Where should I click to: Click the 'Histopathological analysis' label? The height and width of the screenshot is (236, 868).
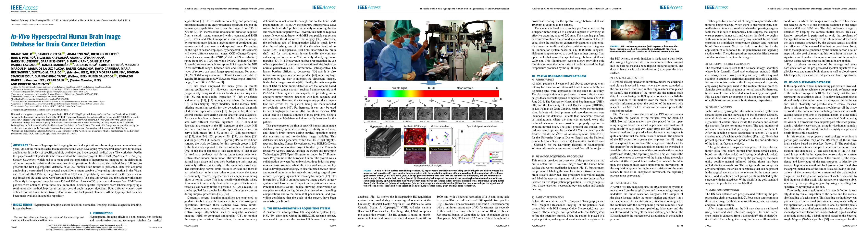point(428,166)
